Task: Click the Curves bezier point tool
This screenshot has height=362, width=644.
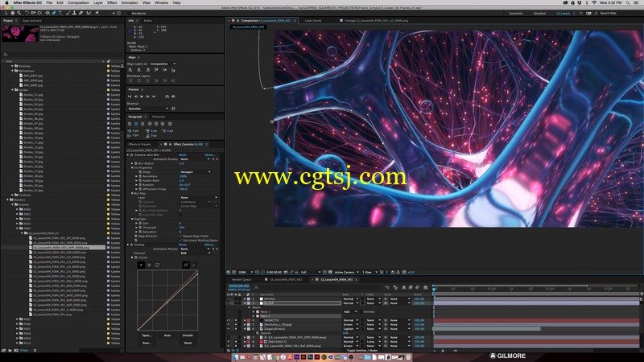Action: (x=186, y=265)
